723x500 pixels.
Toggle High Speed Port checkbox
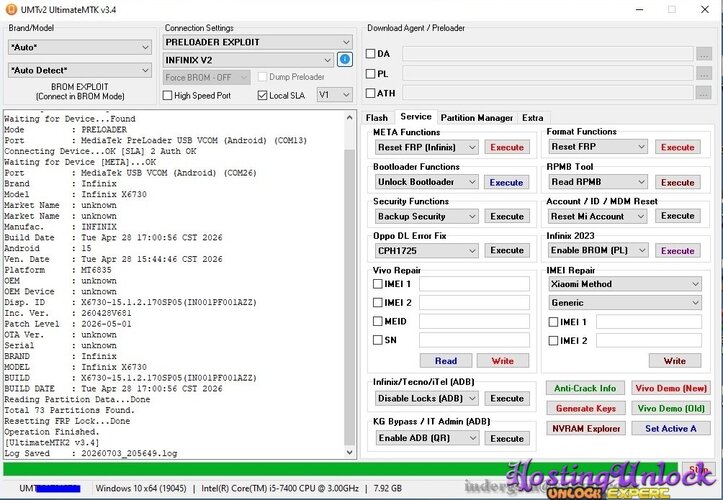(x=167, y=95)
